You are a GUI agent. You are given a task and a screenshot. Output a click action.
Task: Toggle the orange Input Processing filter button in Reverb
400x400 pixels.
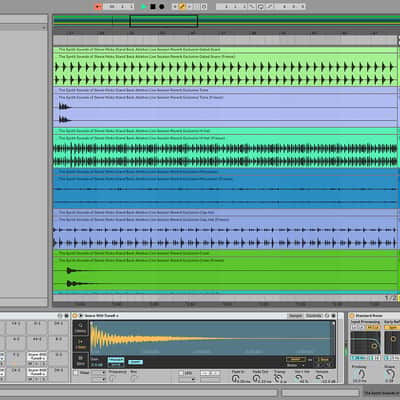373,327
